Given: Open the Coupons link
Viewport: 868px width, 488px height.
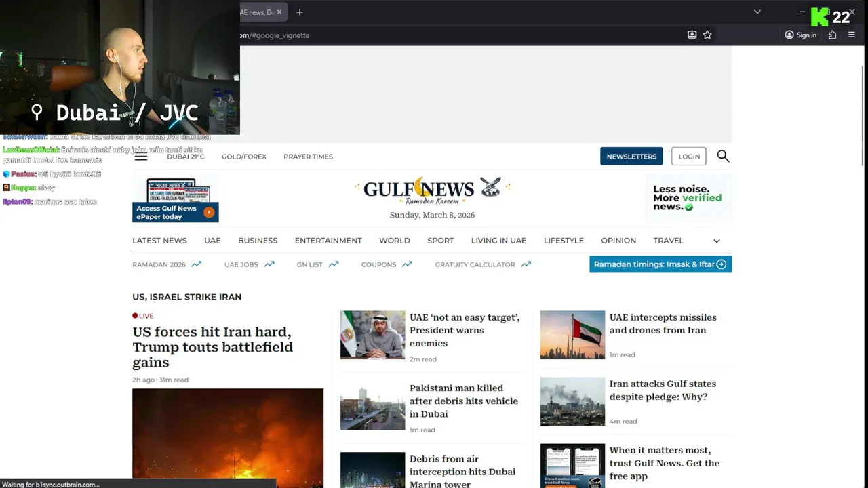Looking at the screenshot, I should pos(378,264).
